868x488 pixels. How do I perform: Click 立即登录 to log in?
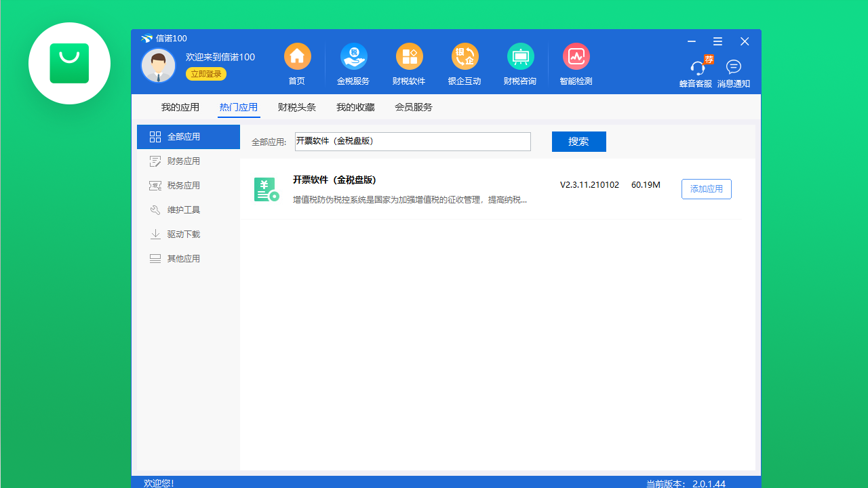tap(205, 73)
